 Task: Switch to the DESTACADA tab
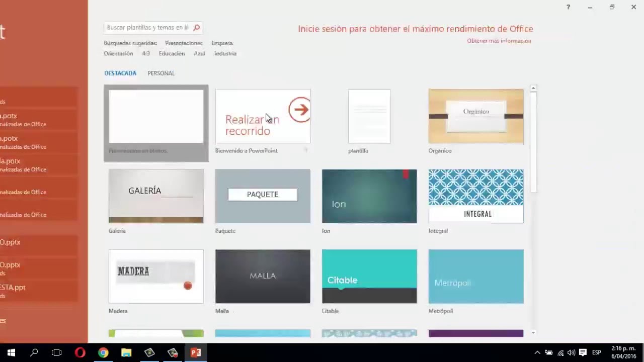tap(120, 73)
